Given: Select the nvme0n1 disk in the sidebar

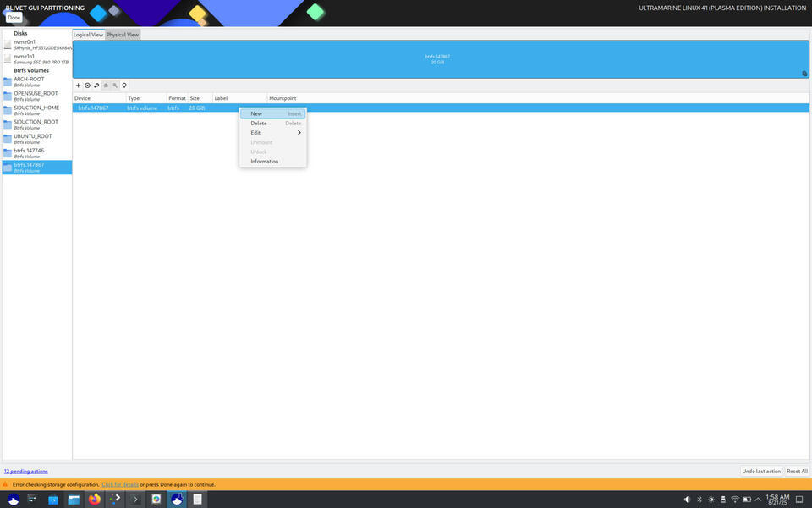Looking at the screenshot, I should pyautogui.click(x=37, y=45).
